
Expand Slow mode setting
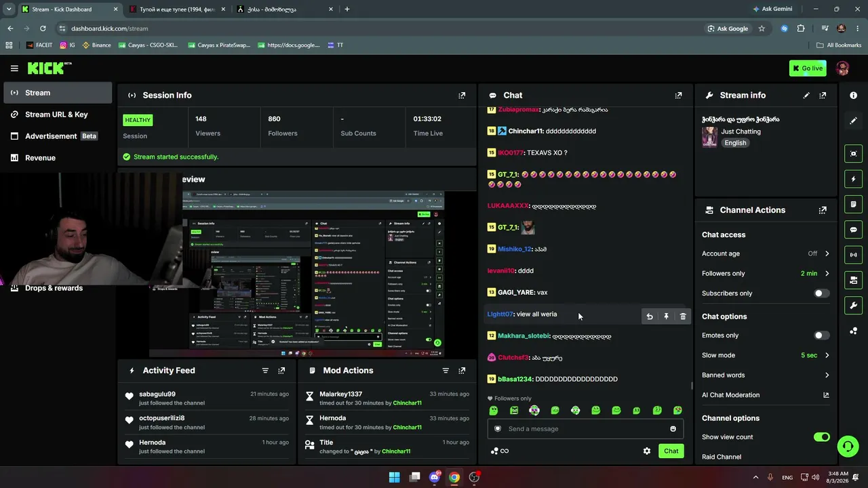tap(766, 355)
